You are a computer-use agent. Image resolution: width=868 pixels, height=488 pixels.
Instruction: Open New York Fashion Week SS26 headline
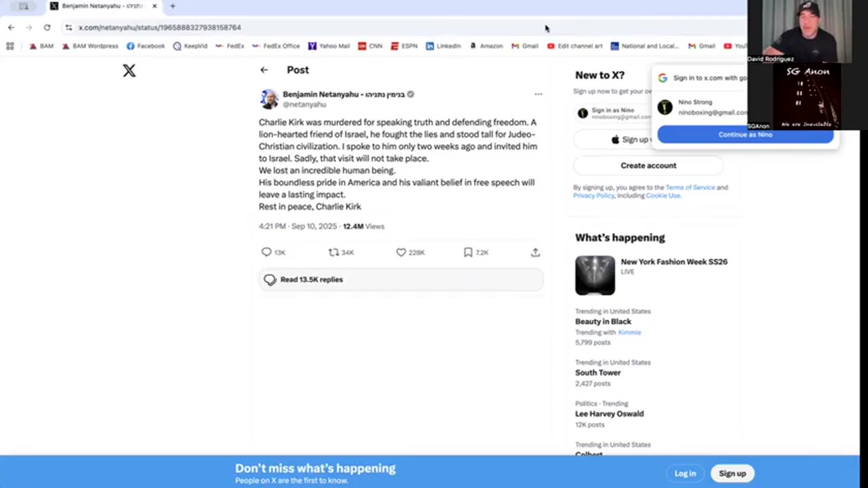pyautogui.click(x=674, y=262)
